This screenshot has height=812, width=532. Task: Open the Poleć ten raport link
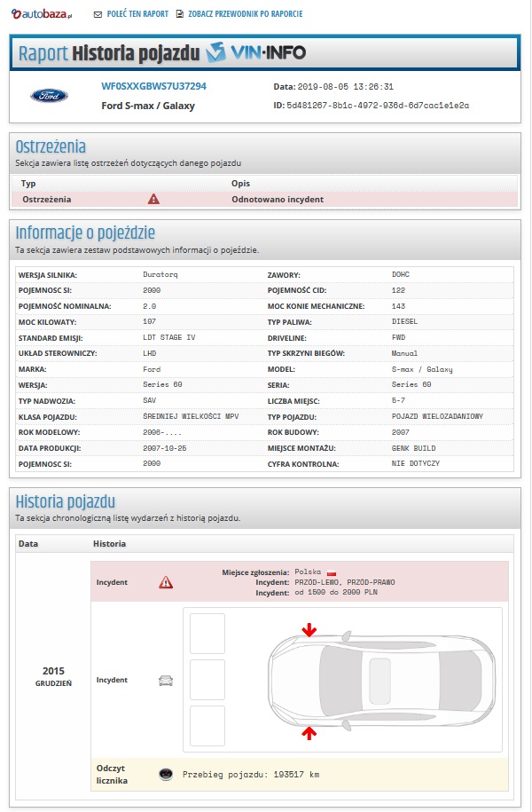137,14
